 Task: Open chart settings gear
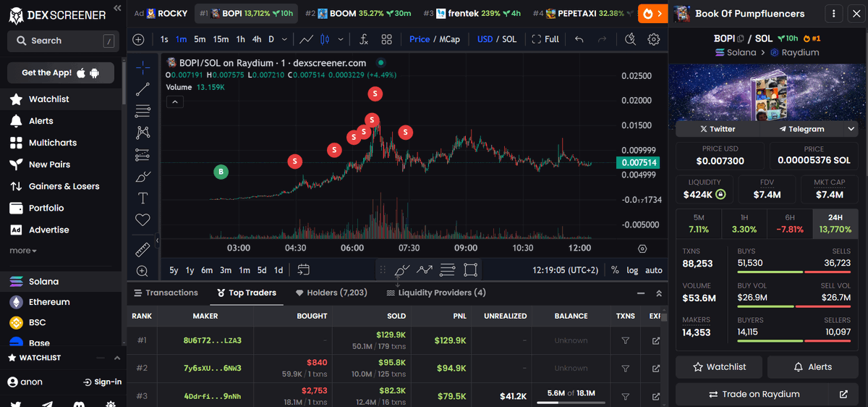click(654, 39)
